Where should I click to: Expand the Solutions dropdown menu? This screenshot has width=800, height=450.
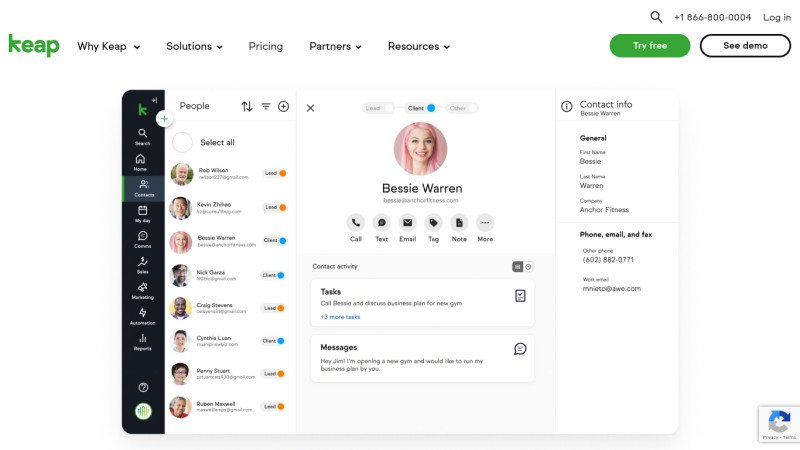pyautogui.click(x=194, y=46)
